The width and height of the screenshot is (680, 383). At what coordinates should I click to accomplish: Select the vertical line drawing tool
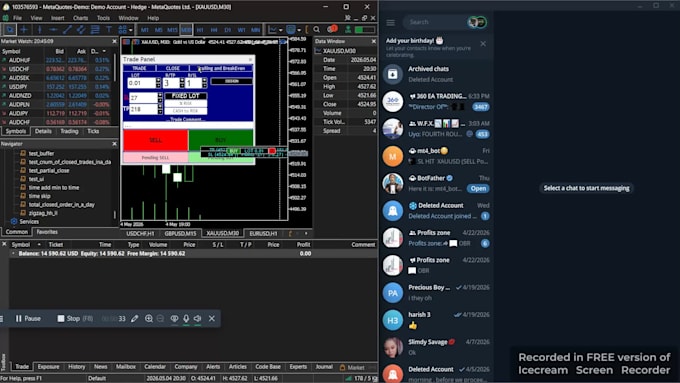[x=39, y=29]
